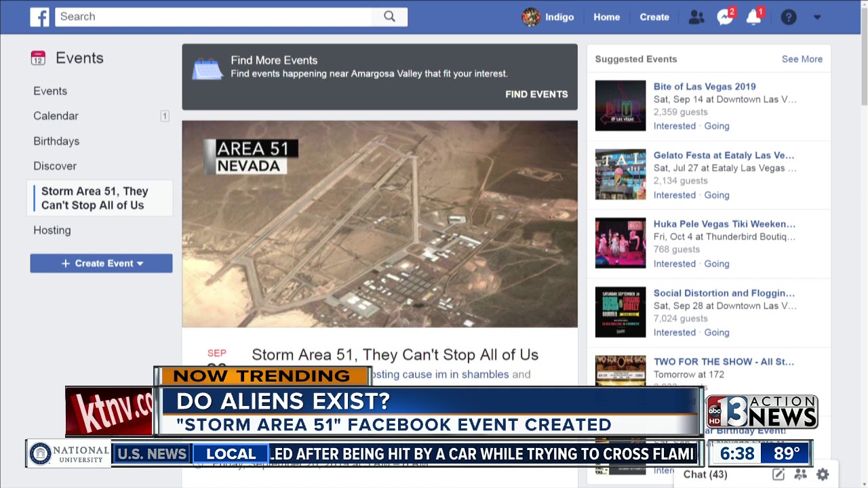
Task: Click create group icon in chat bar
Action: 801,474
